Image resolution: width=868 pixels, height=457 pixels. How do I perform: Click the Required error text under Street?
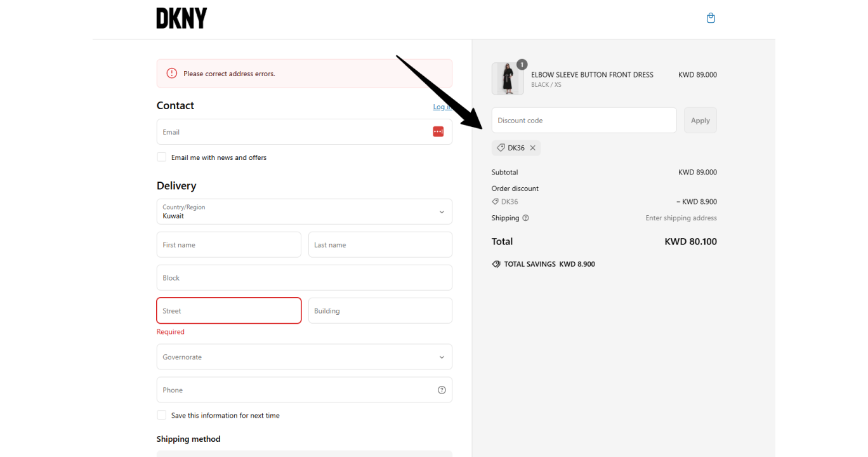coord(171,331)
